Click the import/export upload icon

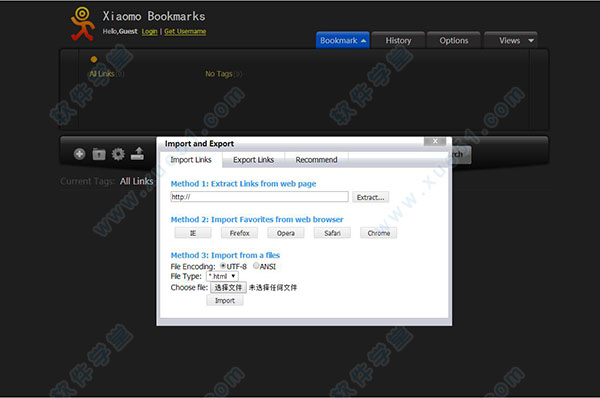[x=137, y=153]
